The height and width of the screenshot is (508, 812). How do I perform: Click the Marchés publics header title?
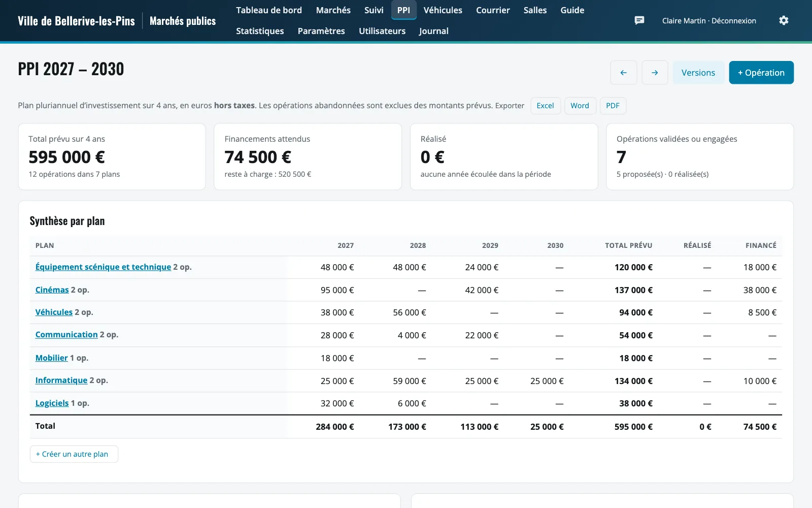pos(183,21)
